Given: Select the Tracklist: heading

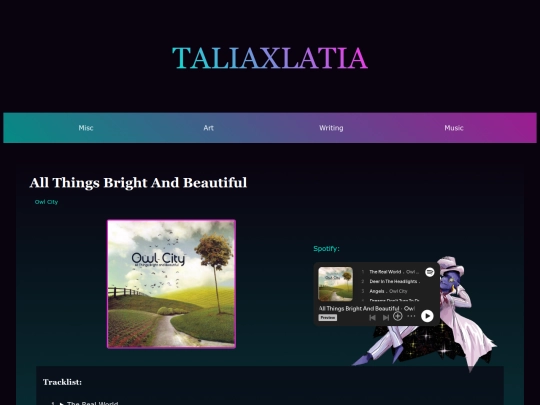Looking at the screenshot, I should (62, 382).
